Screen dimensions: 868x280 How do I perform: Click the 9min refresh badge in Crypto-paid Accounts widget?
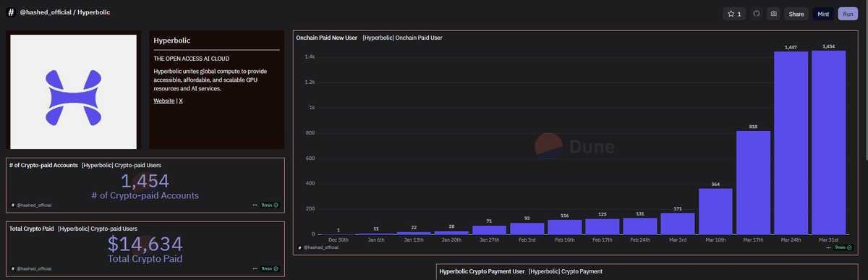point(270,205)
